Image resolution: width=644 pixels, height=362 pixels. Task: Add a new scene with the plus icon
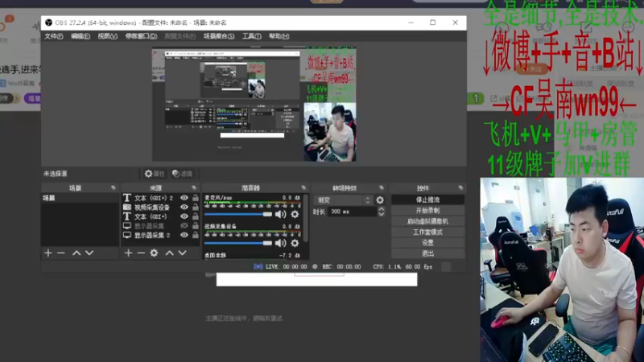pyautogui.click(x=48, y=253)
